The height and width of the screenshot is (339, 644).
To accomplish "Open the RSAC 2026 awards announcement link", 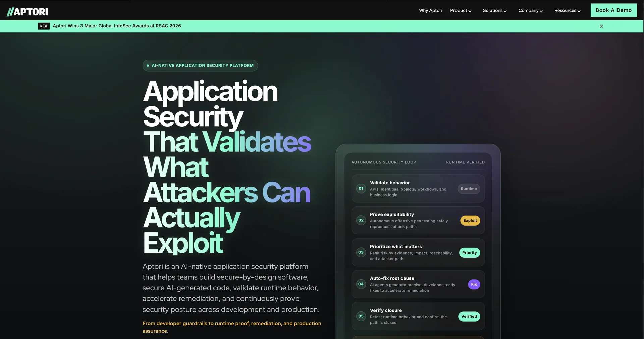I will pos(117,26).
